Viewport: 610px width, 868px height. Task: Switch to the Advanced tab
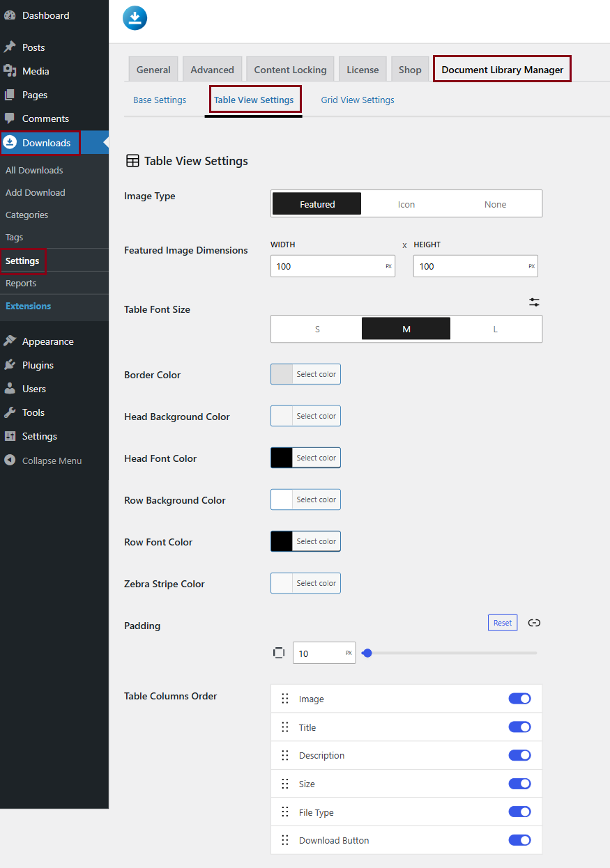tap(213, 70)
